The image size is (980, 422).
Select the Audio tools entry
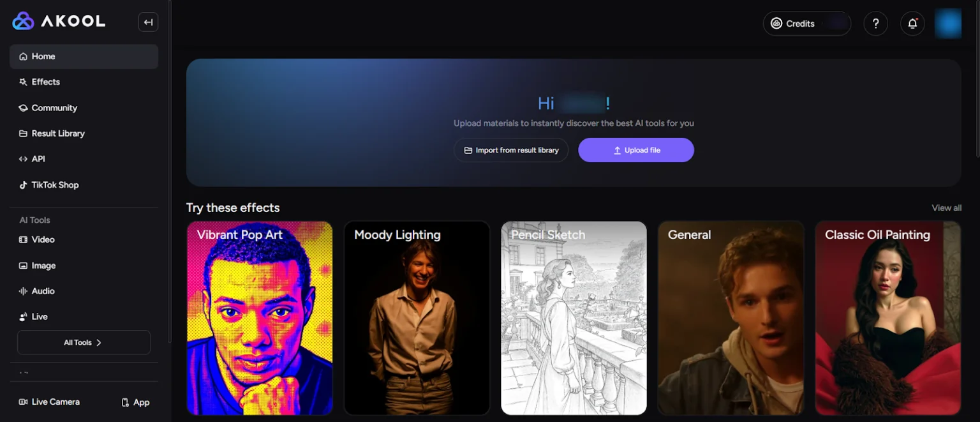(x=43, y=291)
